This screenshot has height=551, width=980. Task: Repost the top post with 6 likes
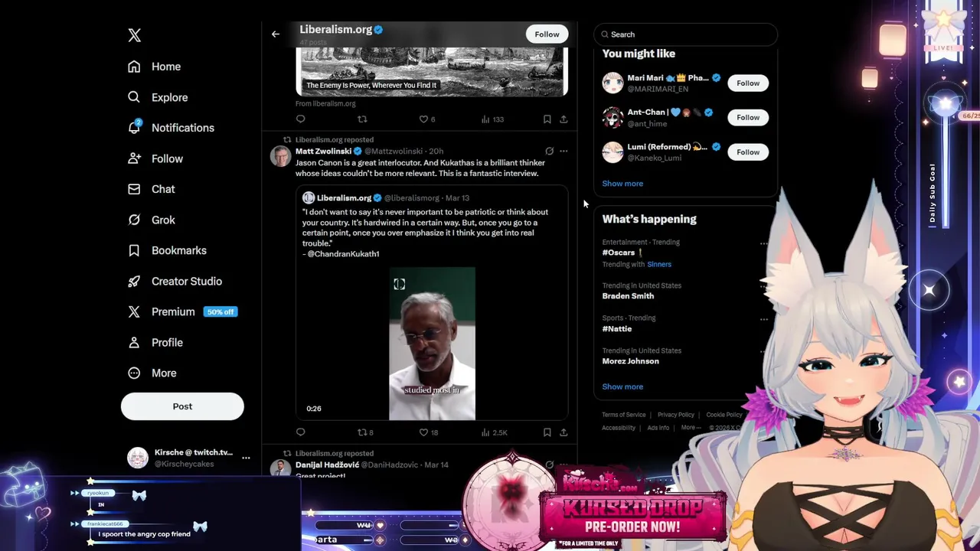pyautogui.click(x=362, y=119)
